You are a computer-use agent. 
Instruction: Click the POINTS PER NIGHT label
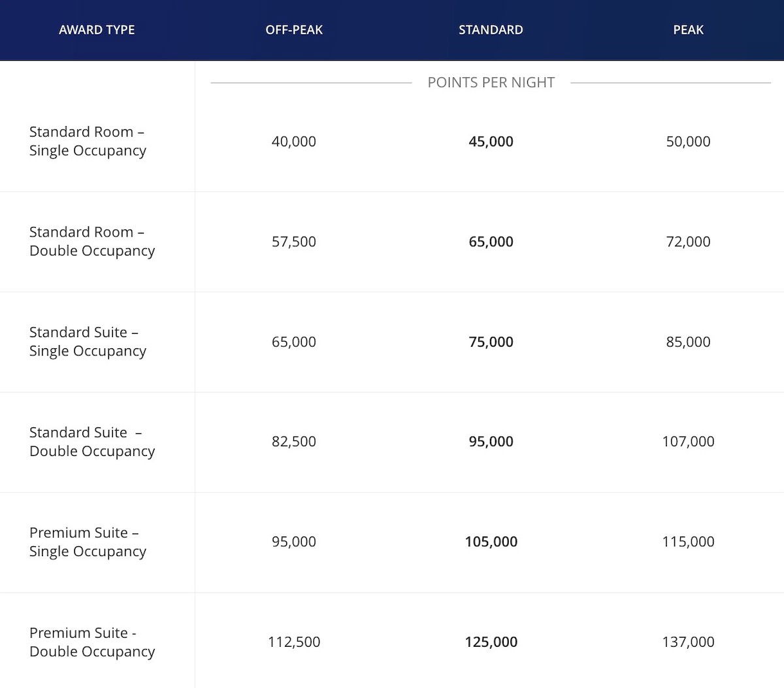point(491,82)
